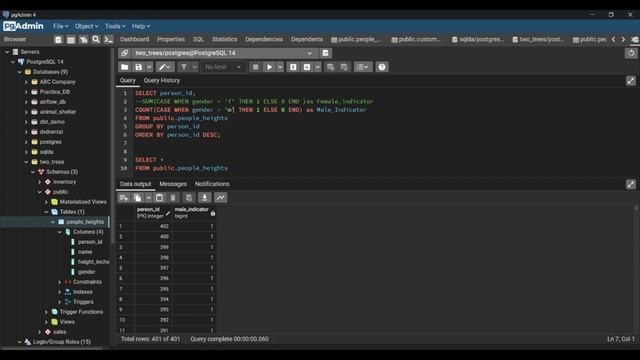Click Add row icon in Data output
The image size is (640, 360).
(x=124, y=198)
